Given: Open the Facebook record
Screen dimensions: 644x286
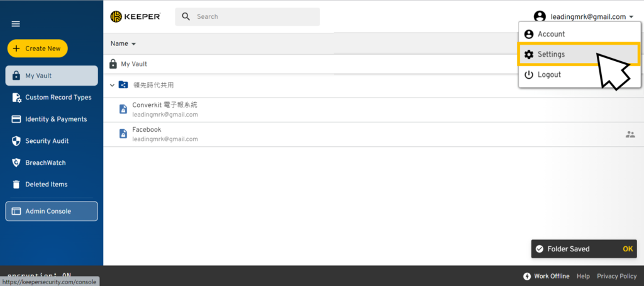Looking at the screenshot, I should pos(374,134).
